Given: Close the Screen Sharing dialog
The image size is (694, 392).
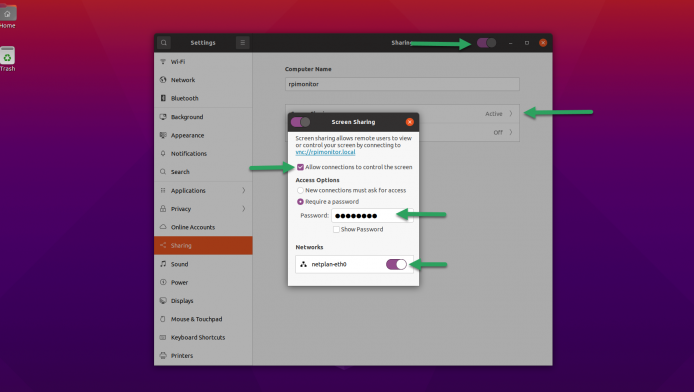Looking at the screenshot, I should coord(410,122).
